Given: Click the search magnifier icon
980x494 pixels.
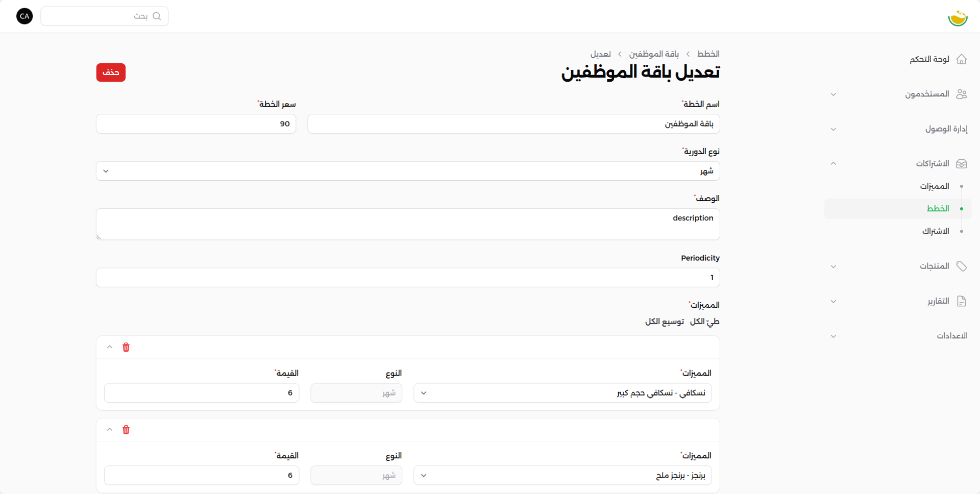Looking at the screenshot, I should pyautogui.click(x=157, y=16).
